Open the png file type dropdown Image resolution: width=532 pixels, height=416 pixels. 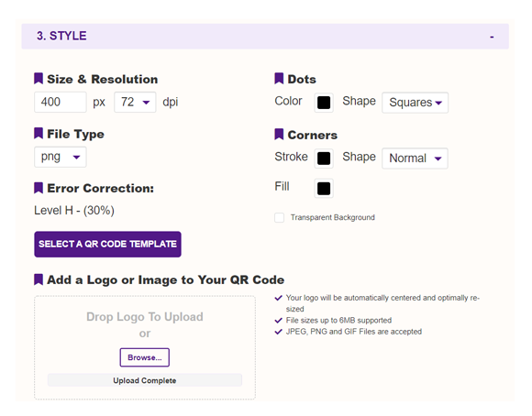tap(61, 157)
